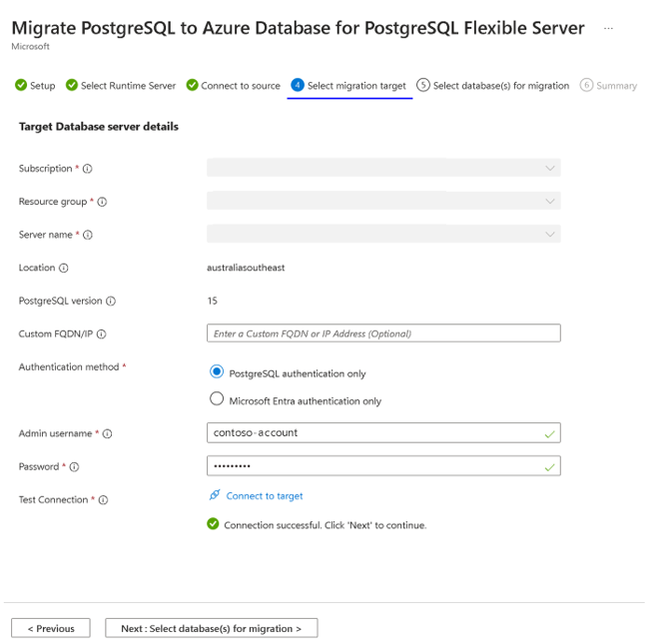
Task: Click the Admin username info icon
Action: pyautogui.click(x=108, y=433)
